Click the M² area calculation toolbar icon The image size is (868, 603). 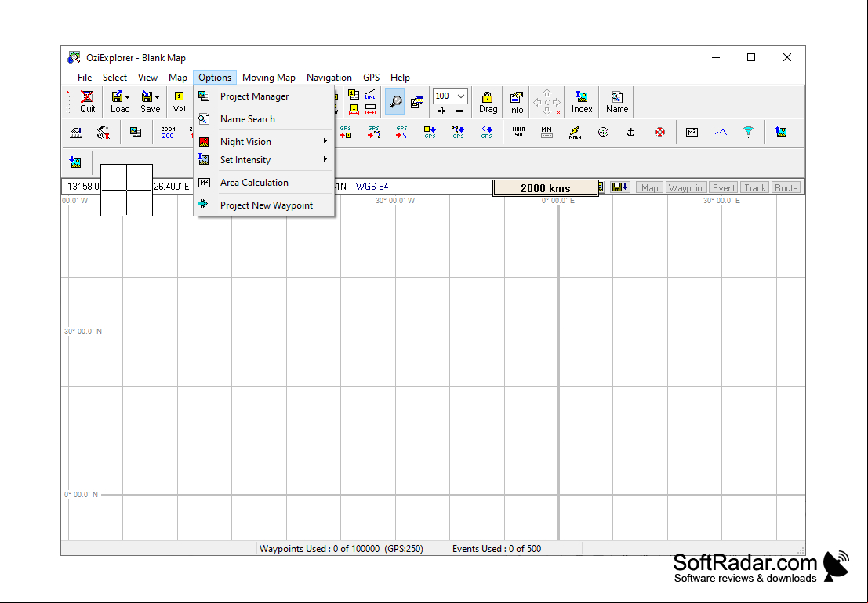[692, 133]
